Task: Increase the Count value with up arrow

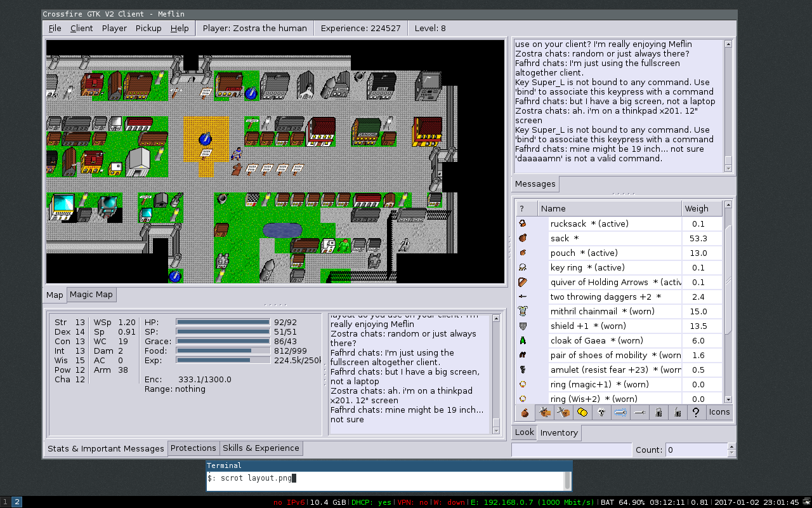Action: pos(733,446)
